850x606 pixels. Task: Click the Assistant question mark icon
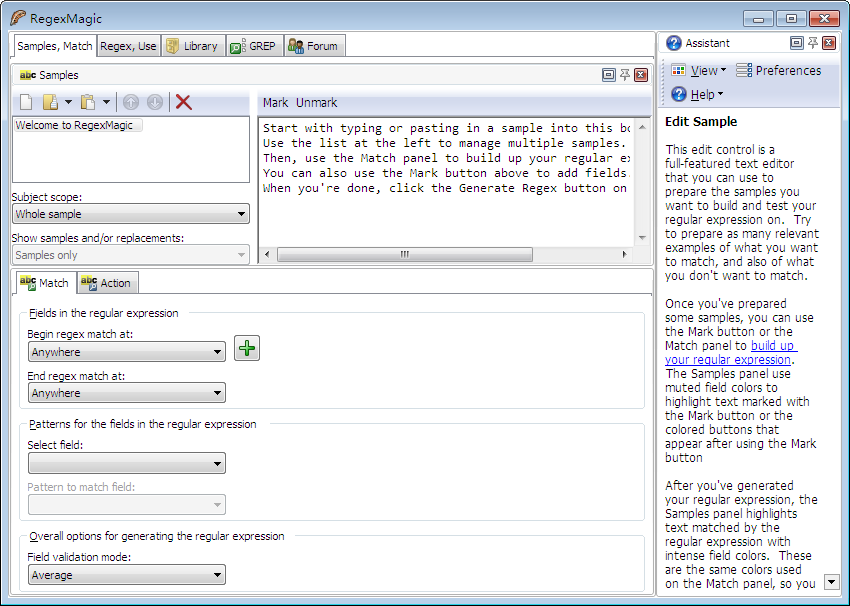coord(674,43)
